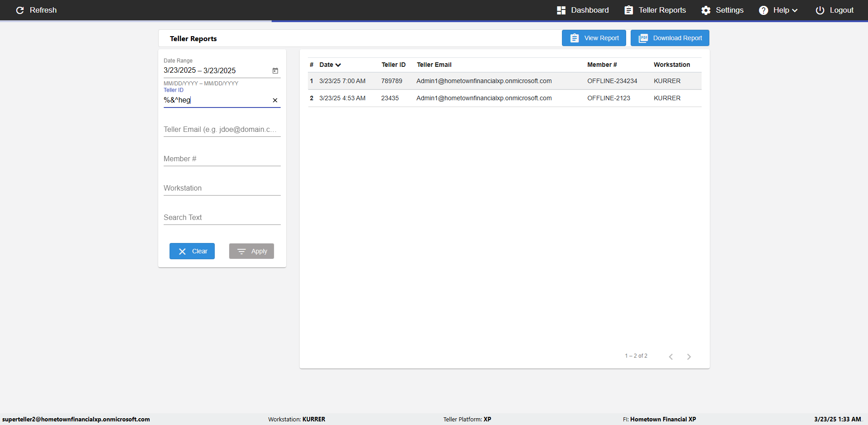Select the row dated 3/23/25 4:53 AM
The width and height of the screenshot is (868, 425).
coord(505,98)
